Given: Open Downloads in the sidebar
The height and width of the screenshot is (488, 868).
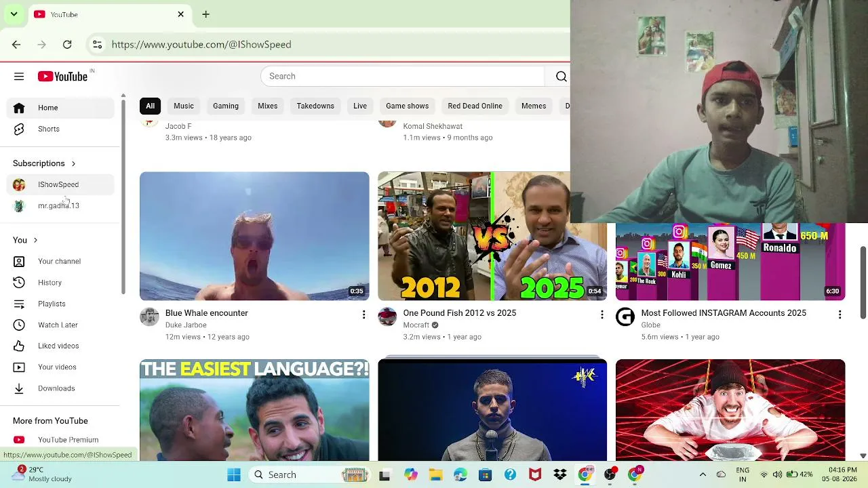Looking at the screenshot, I should (61, 388).
